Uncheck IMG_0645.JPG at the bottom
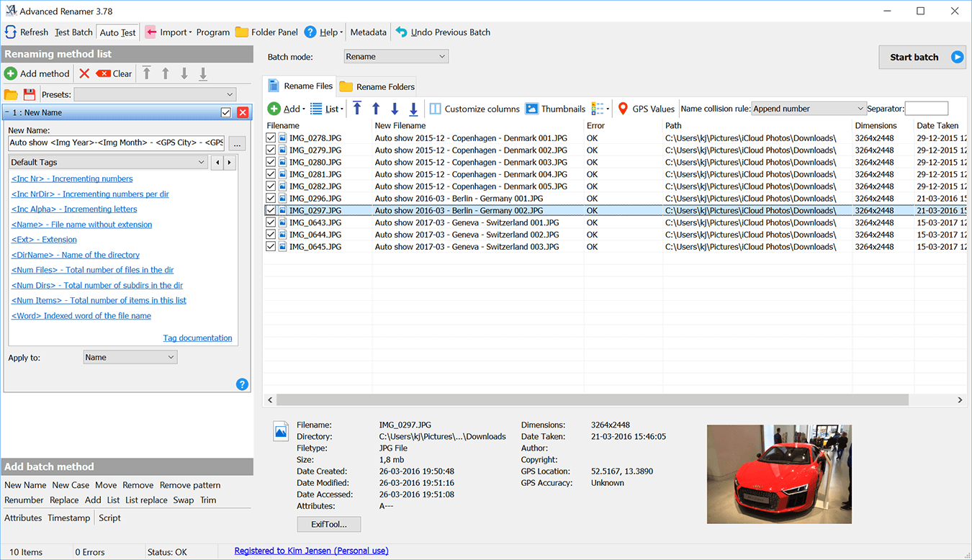Screen dimensions: 972x560 click(271, 246)
